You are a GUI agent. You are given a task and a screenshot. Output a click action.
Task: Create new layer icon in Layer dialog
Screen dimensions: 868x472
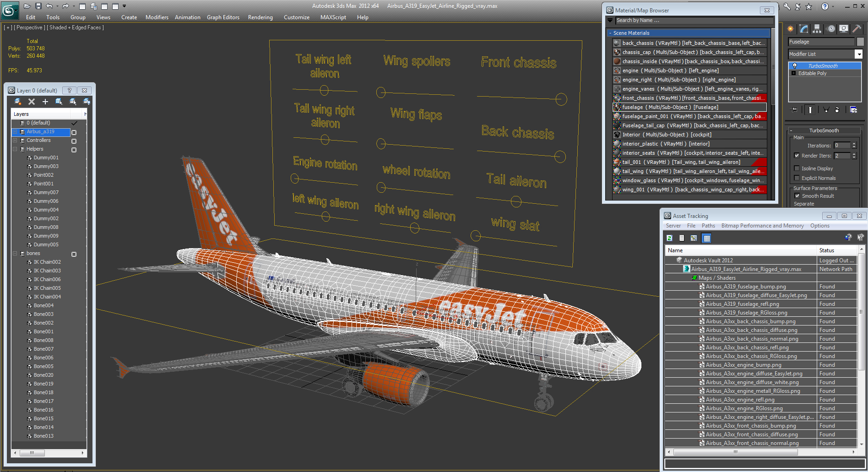click(18, 101)
